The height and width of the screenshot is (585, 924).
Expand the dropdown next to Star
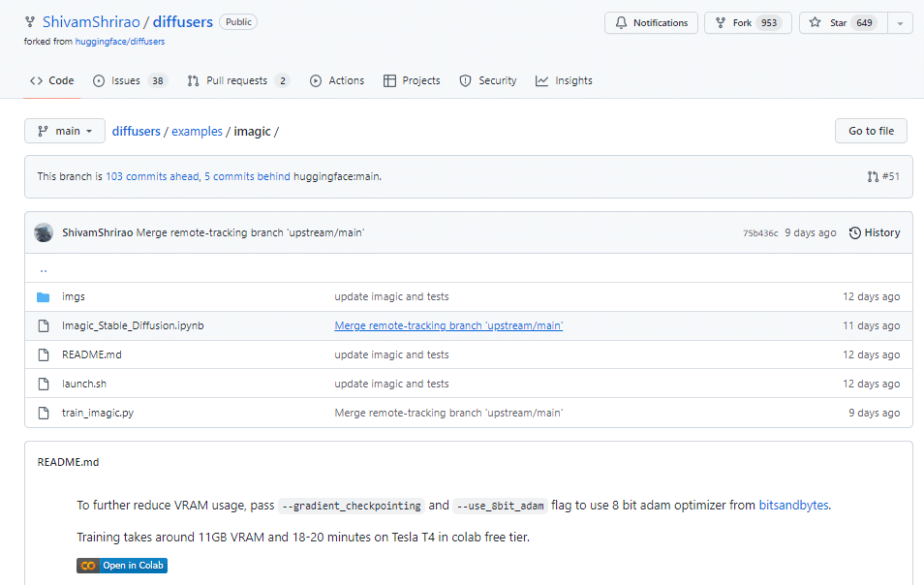point(900,23)
